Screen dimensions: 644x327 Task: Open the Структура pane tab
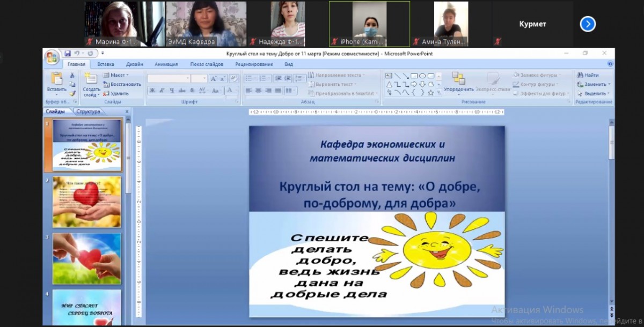[88, 112]
